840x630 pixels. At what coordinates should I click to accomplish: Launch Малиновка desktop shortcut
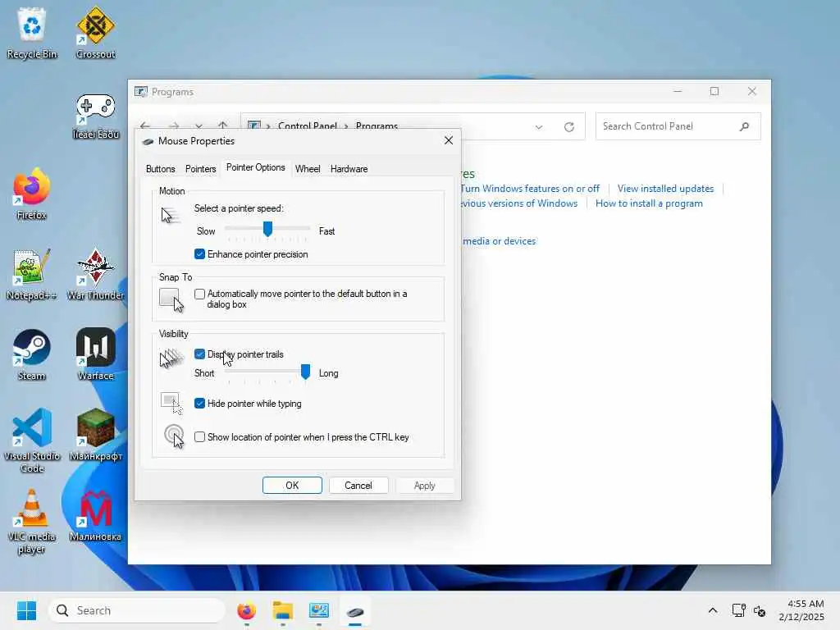tap(95, 515)
